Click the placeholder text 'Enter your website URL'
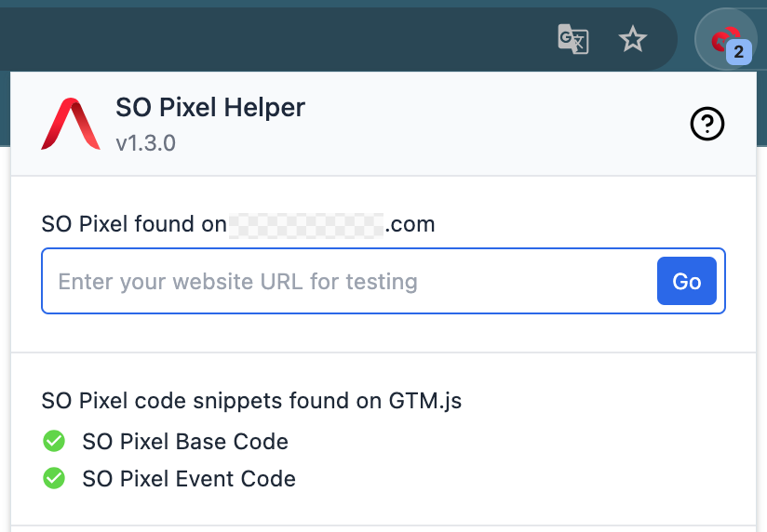Image resolution: width=767 pixels, height=532 pixels. tap(237, 282)
